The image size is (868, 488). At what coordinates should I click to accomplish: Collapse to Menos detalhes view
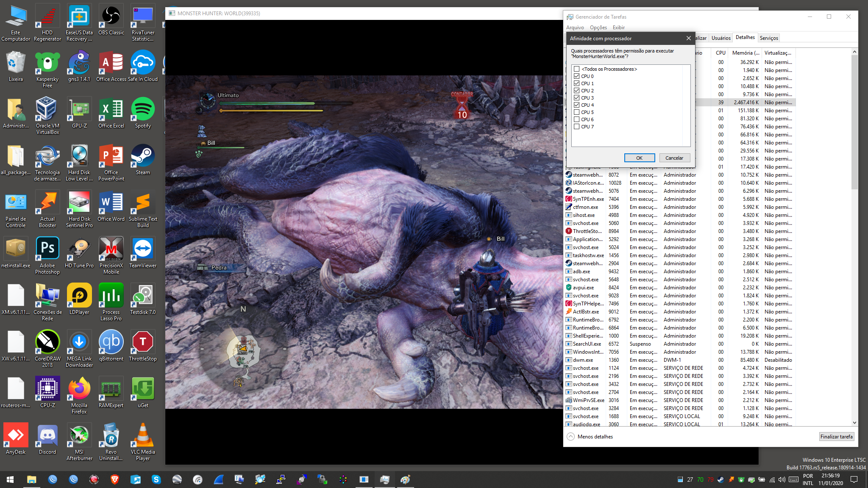pos(590,437)
